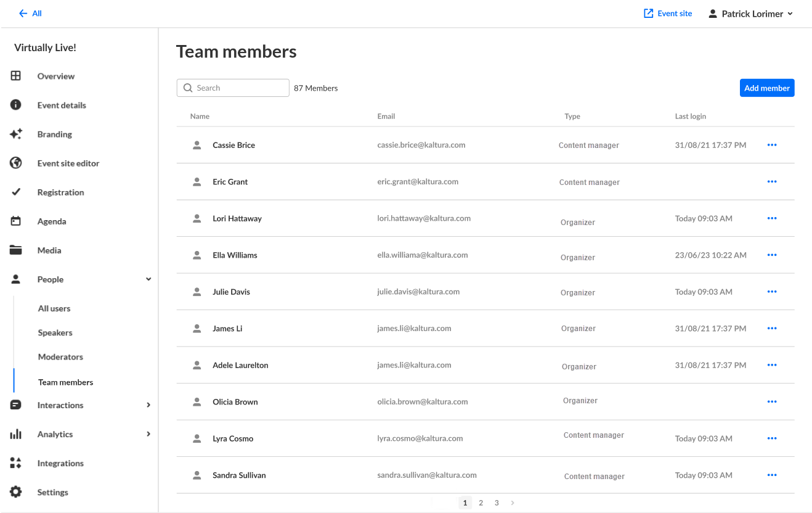Go back using the All link
Screen dimensions: 812x513
point(31,14)
